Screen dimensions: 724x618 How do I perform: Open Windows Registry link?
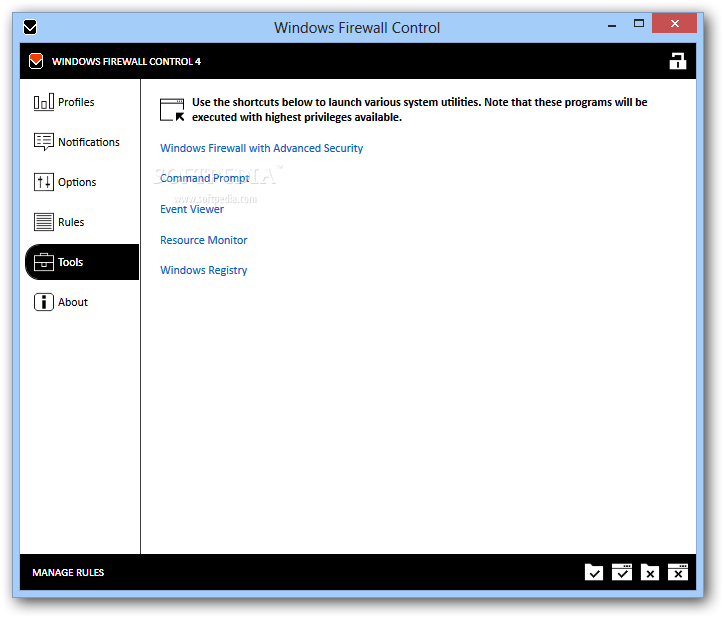(204, 270)
